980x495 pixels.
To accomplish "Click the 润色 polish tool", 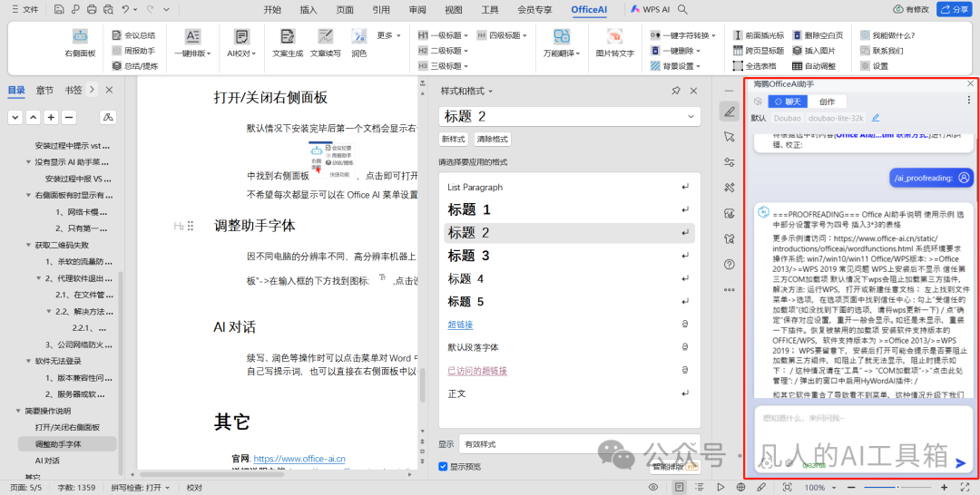I will tap(358, 44).
